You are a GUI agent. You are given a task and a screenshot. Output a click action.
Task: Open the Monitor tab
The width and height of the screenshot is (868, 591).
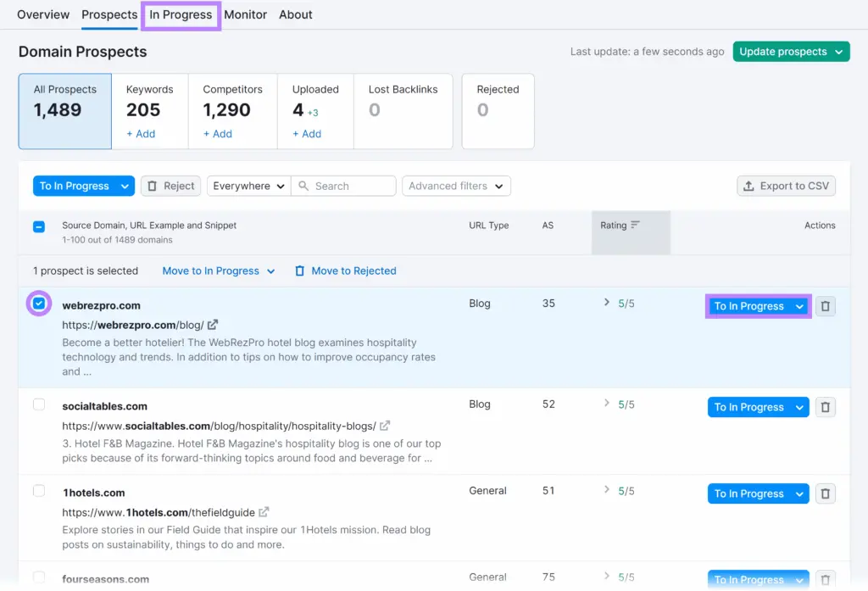pos(245,14)
